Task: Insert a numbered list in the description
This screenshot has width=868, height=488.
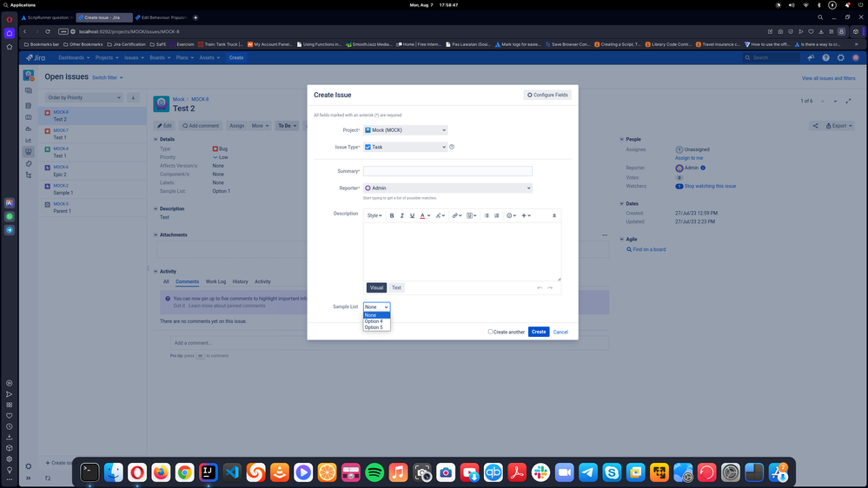Action: pos(496,216)
